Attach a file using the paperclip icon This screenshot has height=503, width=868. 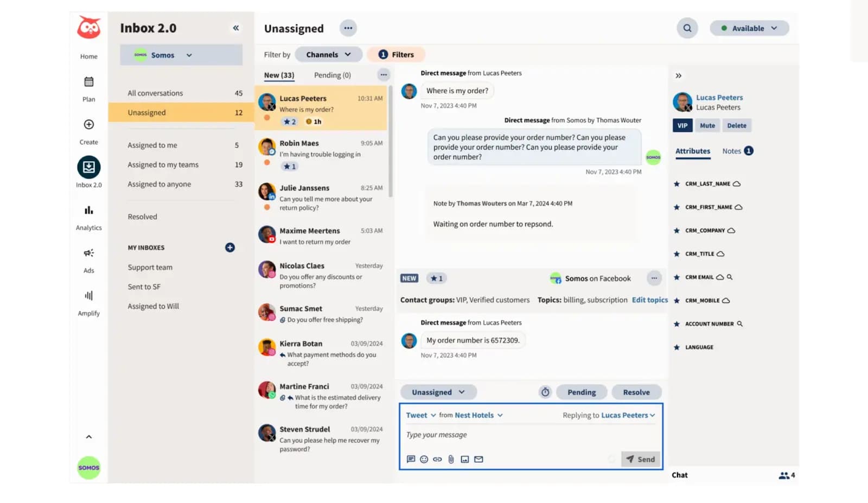tap(451, 459)
